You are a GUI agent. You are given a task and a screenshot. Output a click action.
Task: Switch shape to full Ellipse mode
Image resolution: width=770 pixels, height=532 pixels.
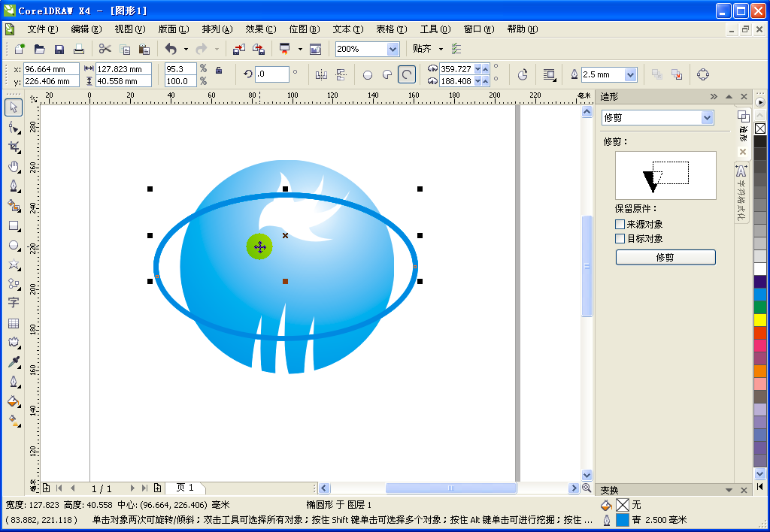point(367,74)
